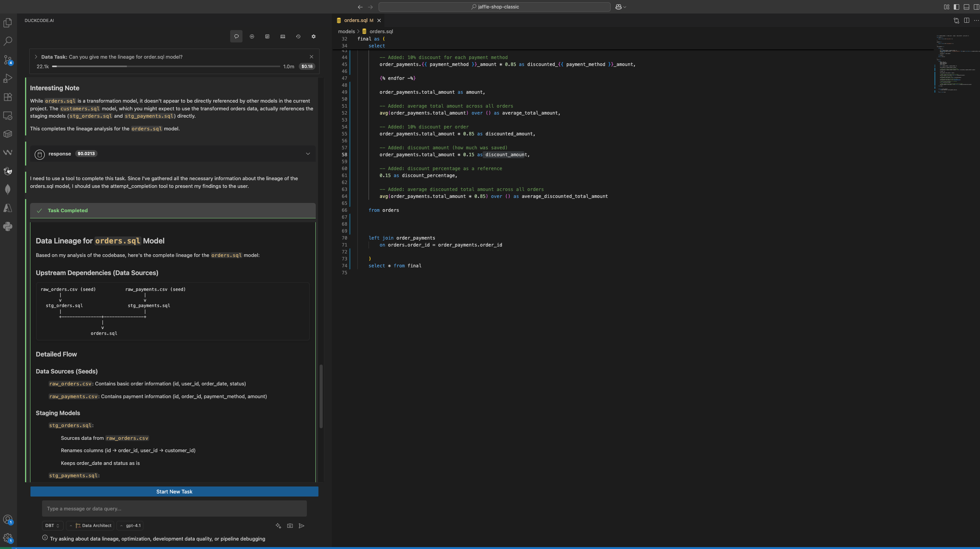Screen dimensions: 980x549
Task: Click the 'from orders' code line
Action: [384, 210]
